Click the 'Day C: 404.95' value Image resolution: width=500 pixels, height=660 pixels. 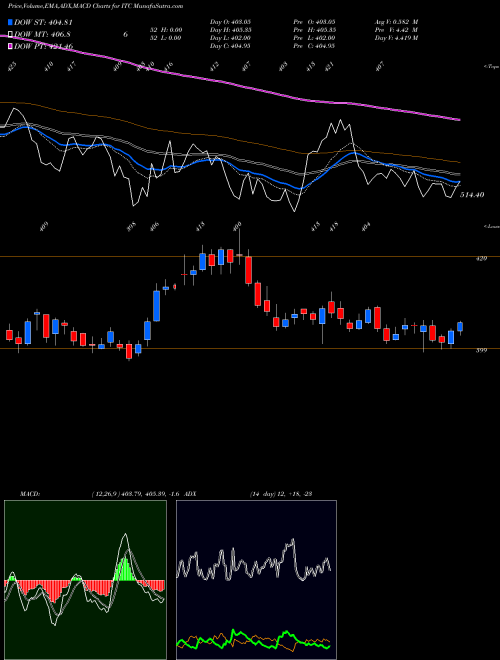click(230, 46)
